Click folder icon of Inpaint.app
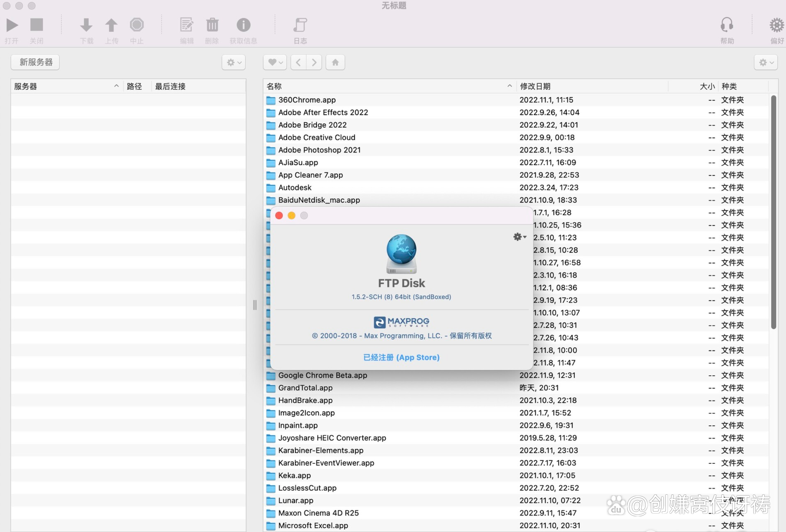 pos(271,426)
